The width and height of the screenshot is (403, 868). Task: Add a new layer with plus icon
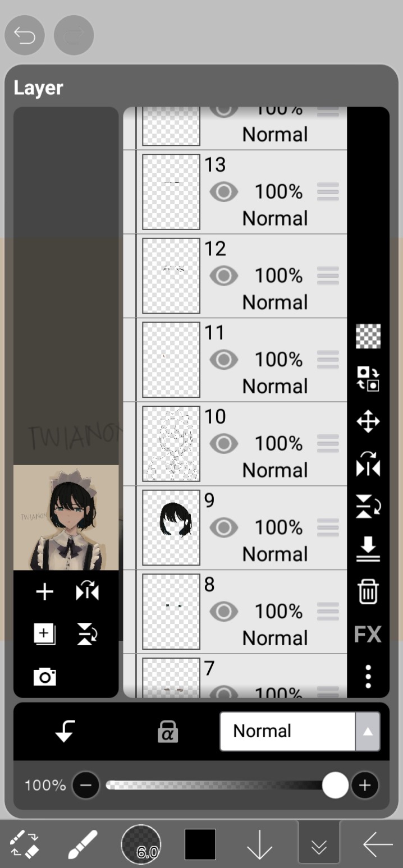(x=45, y=592)
